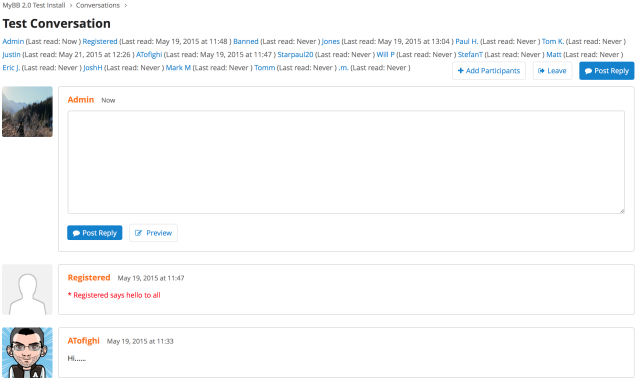Click inside the reply text area

click(x=346, y=162)
